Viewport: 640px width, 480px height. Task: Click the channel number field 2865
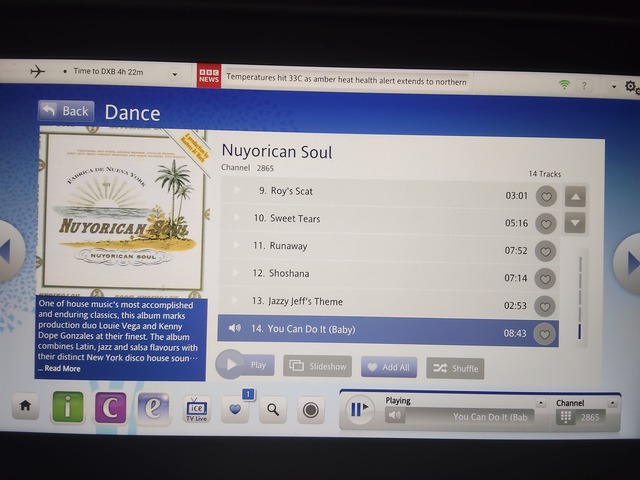pyautogui.click(x=590, y=417)
